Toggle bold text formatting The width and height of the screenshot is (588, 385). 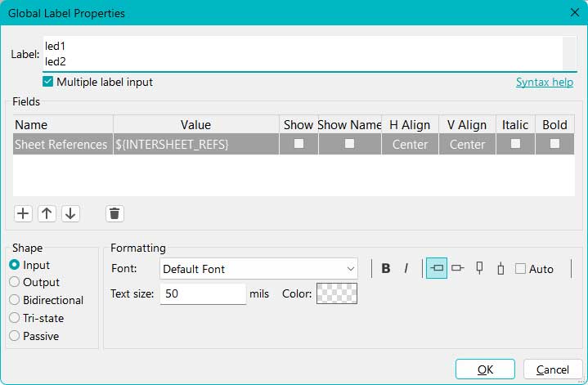(x=386, y=269)
